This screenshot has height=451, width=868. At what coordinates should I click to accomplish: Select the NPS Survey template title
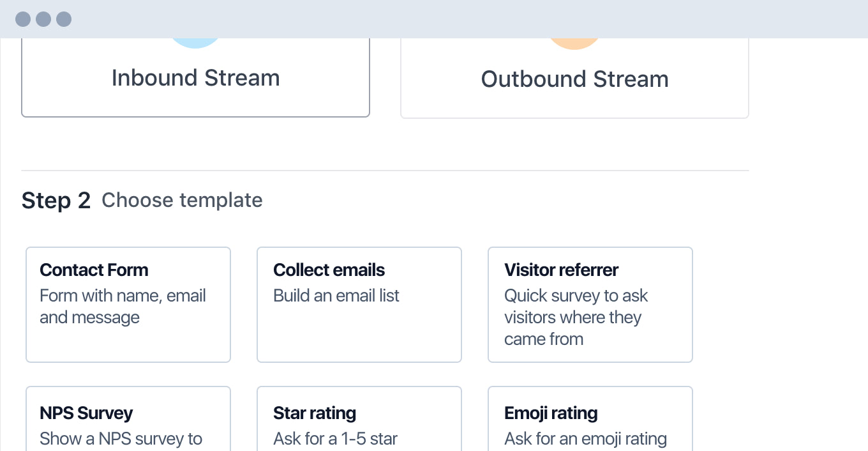[x=86, y=413]
